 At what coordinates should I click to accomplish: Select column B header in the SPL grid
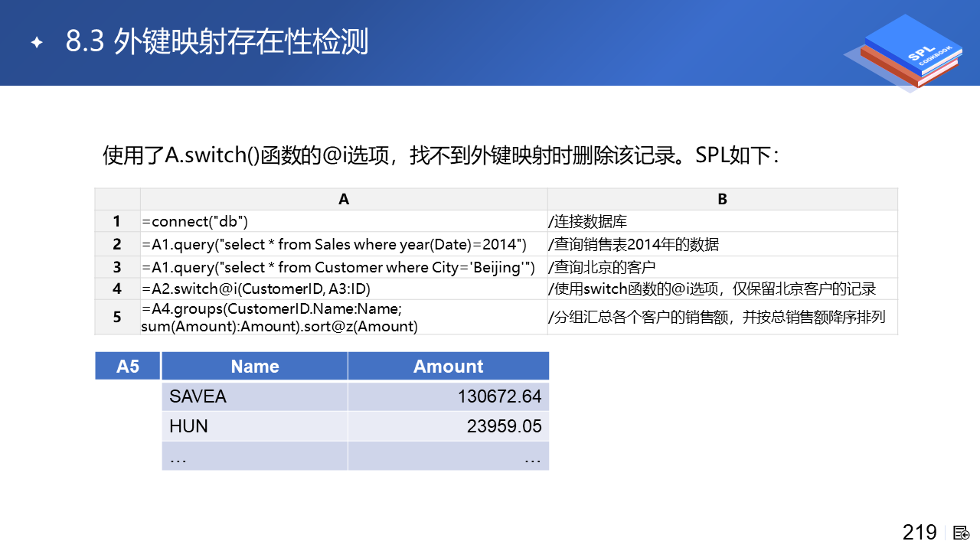(722, 199)
